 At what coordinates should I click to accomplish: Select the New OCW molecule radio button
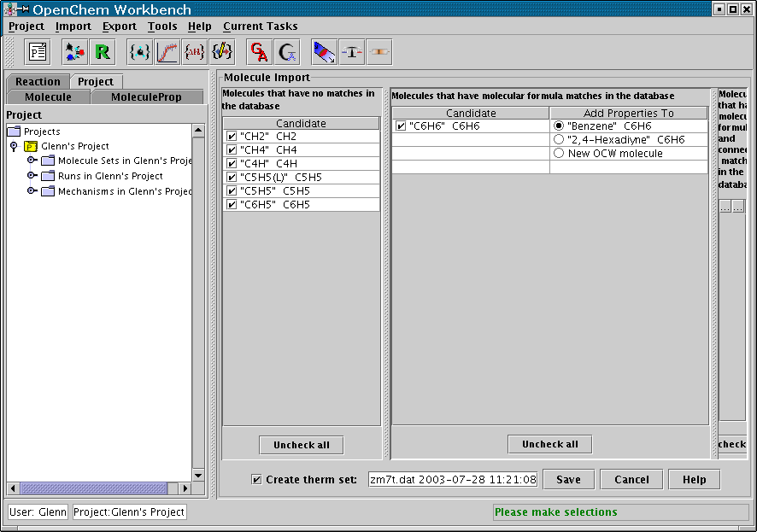tap(559, 154)
